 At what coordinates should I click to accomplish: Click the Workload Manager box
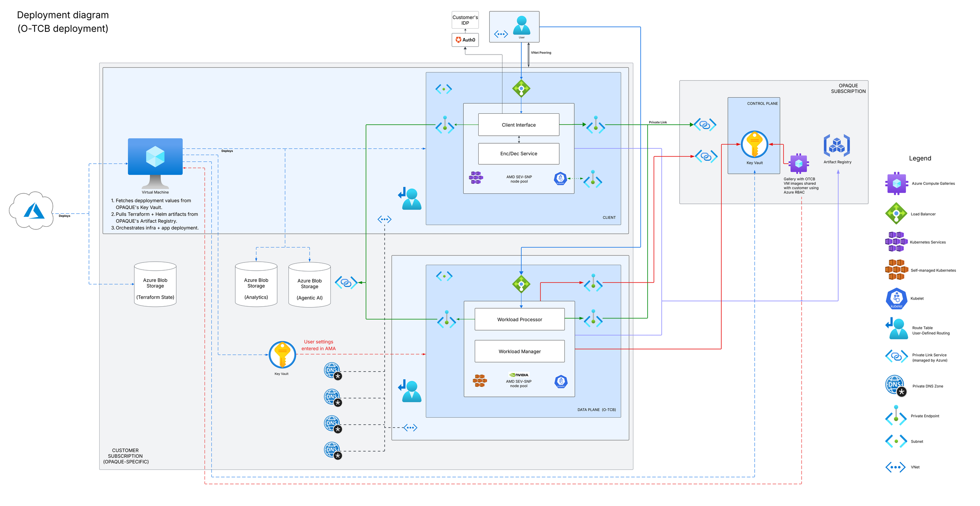pyautogui.click(x=519, y=351)
